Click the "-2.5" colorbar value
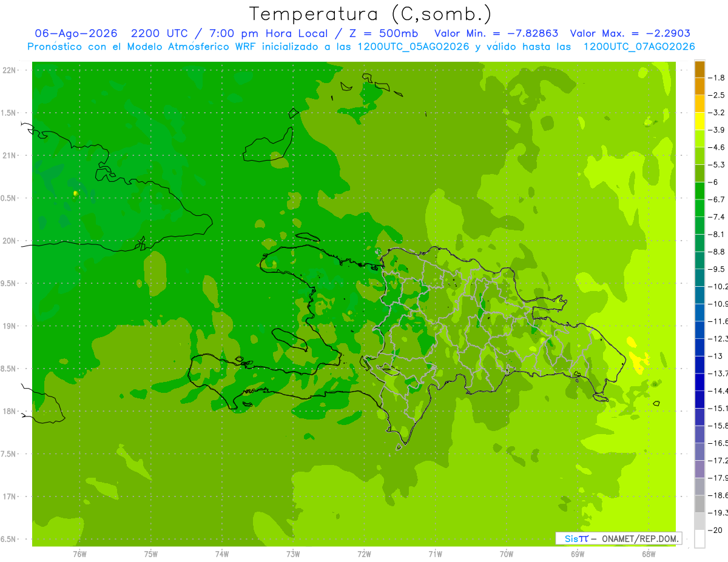Image resolution: width=728 pixels, height=562 pixels. tap(717, 95)
